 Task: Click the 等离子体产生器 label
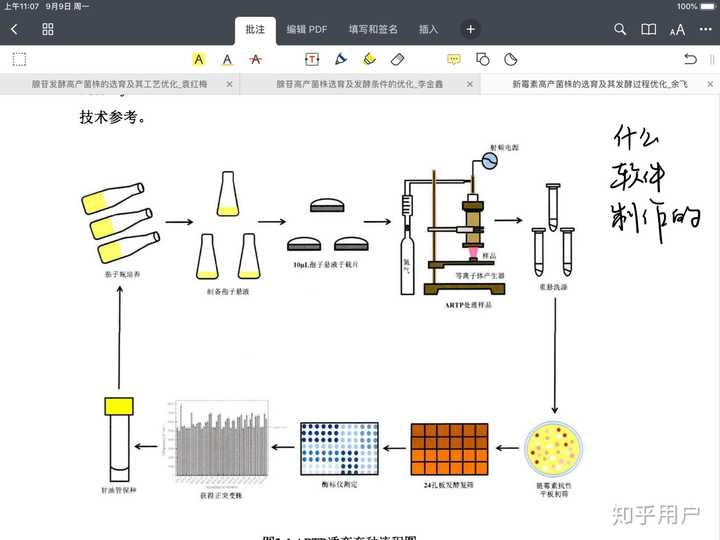click(480, 276)
